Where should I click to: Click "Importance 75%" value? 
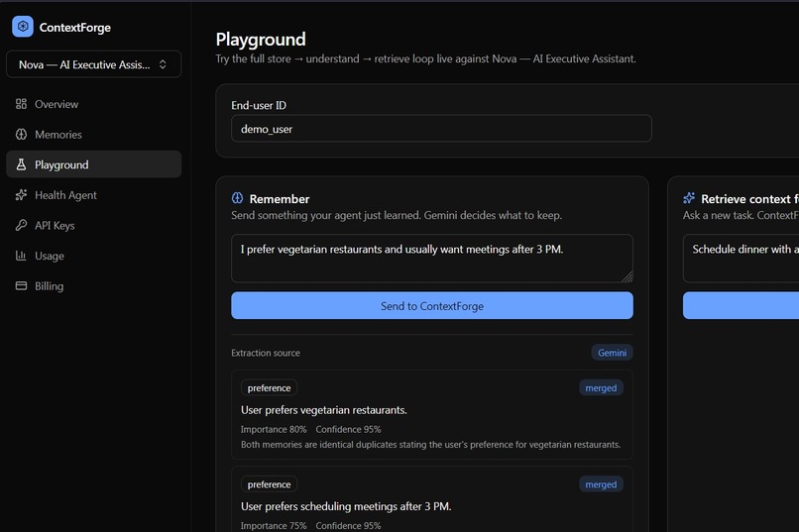[274, 525]
